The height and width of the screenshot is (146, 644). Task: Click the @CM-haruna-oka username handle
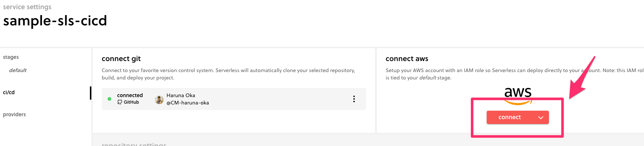[x=188, y=103]
